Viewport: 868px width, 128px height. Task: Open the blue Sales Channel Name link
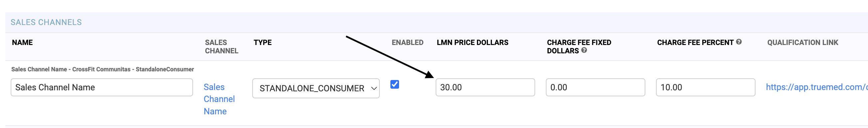pos(219,99)
